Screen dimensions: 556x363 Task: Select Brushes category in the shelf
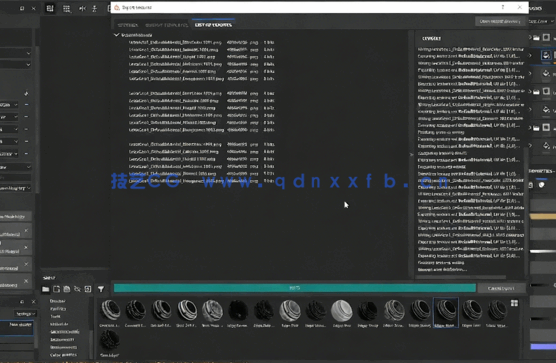[57, 301]
